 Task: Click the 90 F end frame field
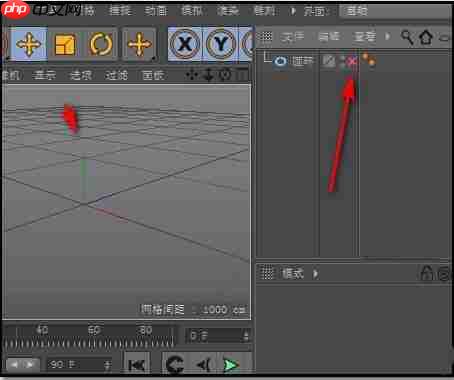[x=75, y=365]
